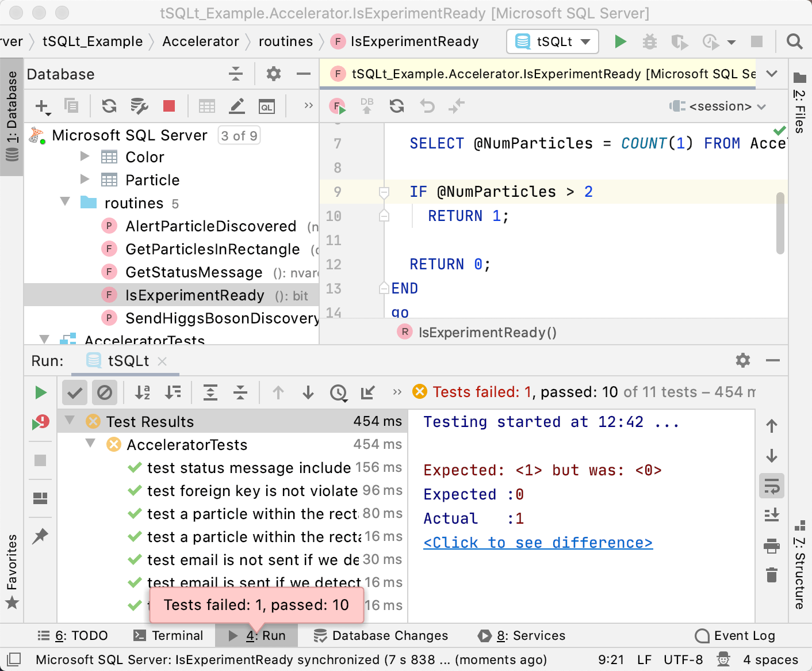Toggle soft-wrap in test output

(771, 486)
